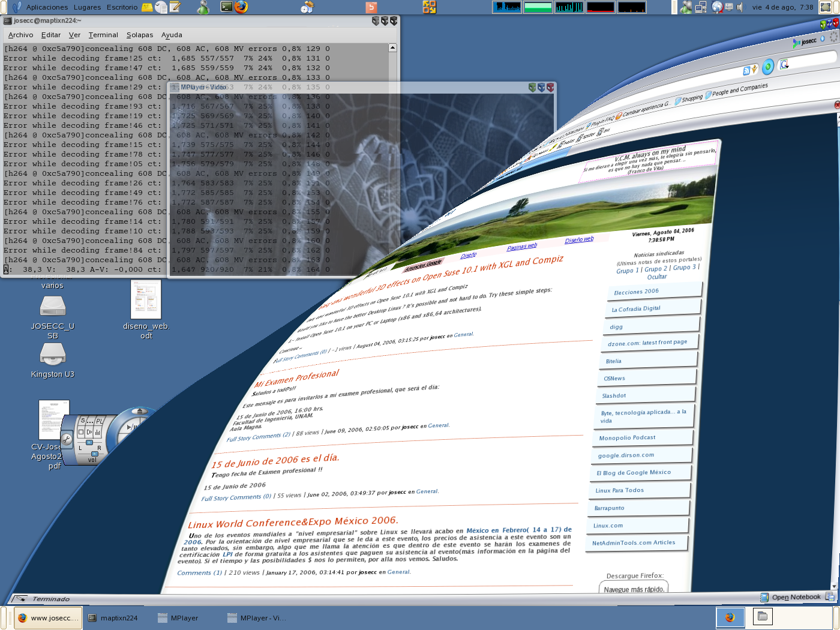Open the Escritorio menu in the top panel
Viewport: 840px width, 630px height.
[122, 7]
